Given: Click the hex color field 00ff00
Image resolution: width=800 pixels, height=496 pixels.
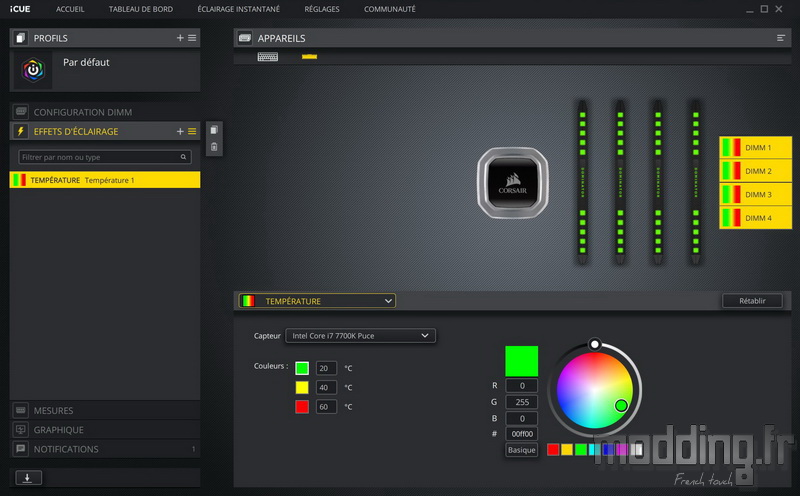Looking at the screenshot, I should click(521, 434).
